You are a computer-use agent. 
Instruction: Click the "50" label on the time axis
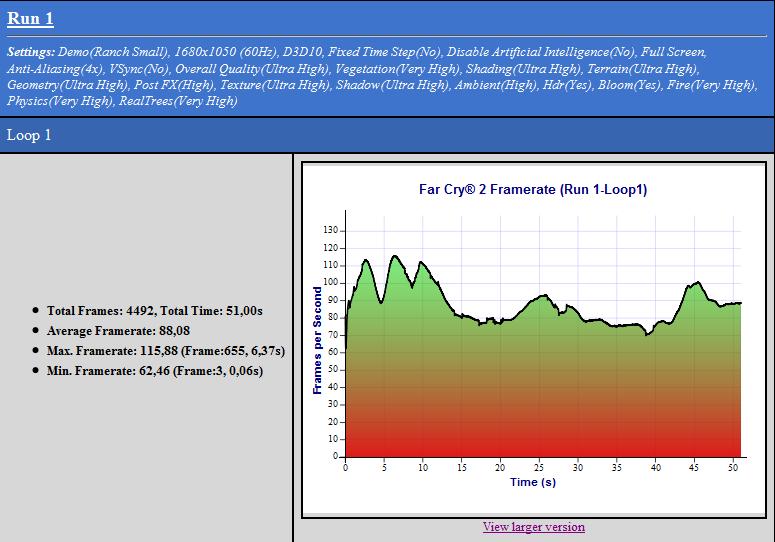click(733, 467)
